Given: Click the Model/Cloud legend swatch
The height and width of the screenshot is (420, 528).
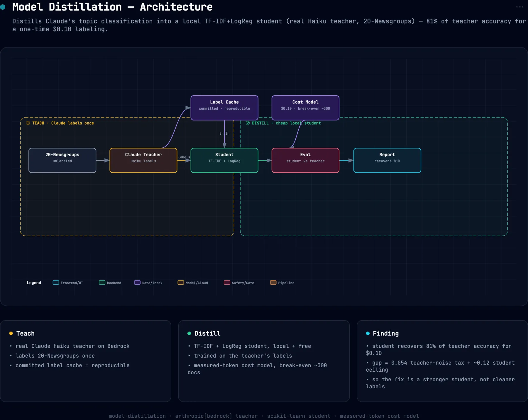Looking at the screenshot, I should point(181,283).
